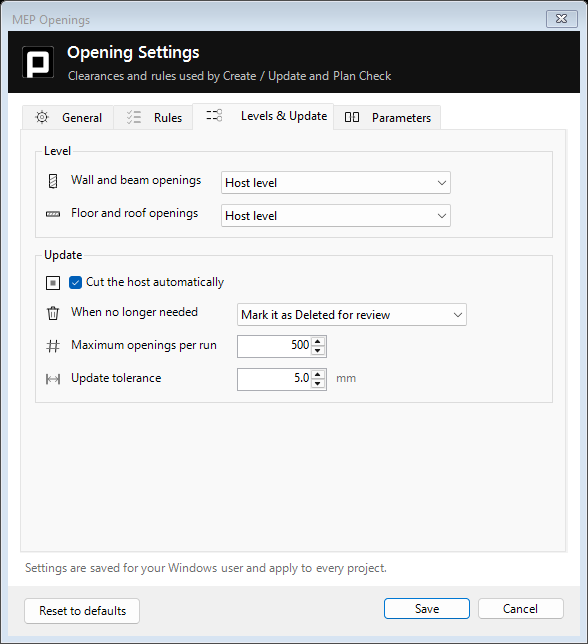This screenshot has height=644, width=588.
Task: Click the 'Maximum openings per run' label
Action: tap(144, 345)
